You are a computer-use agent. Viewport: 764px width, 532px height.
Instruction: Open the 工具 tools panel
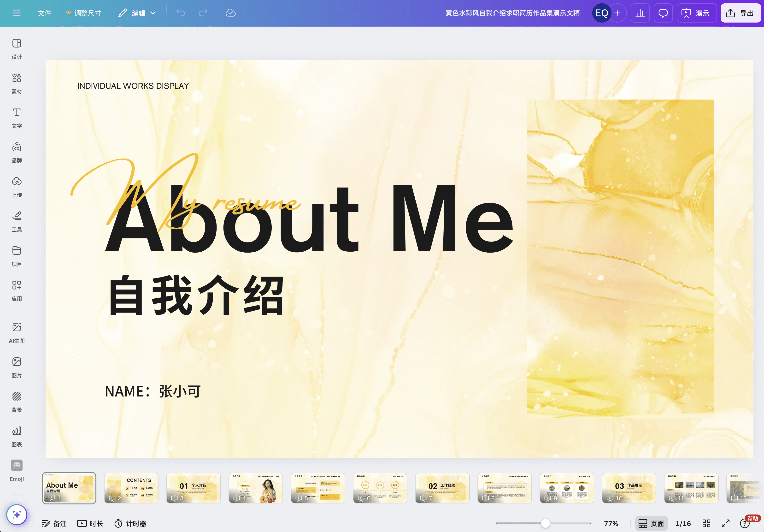[x=17, y=222]
